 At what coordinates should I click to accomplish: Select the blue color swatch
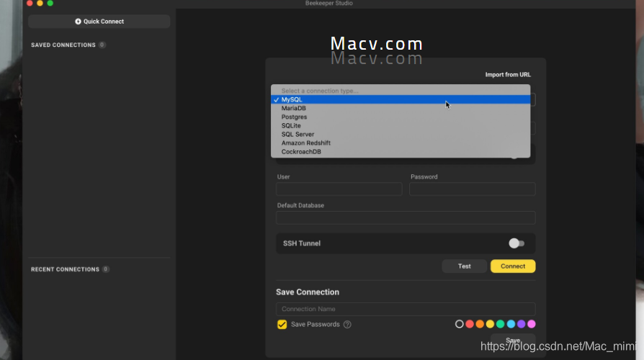click(x=511, y=324)
